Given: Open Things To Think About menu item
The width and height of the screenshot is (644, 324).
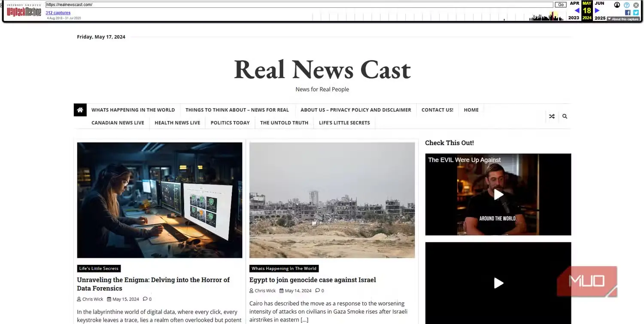Looking at the screenshot, I should coord(237,110).
